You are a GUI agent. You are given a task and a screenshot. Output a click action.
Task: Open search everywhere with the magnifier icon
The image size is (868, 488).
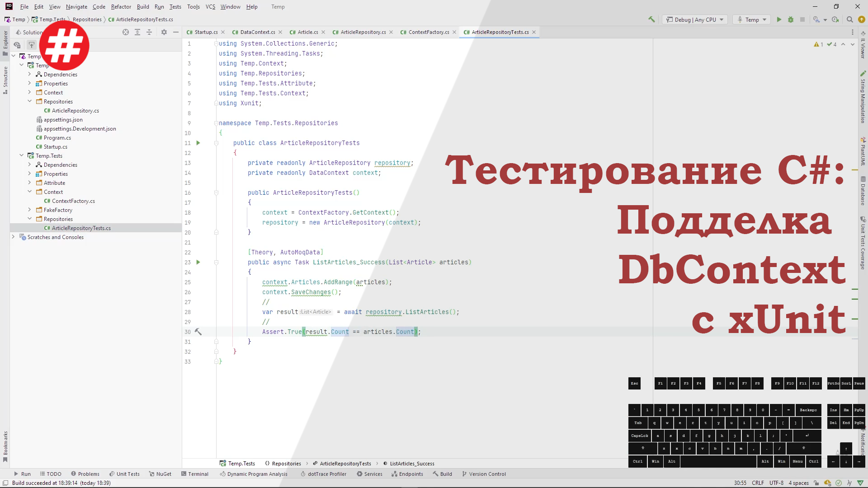850,19
